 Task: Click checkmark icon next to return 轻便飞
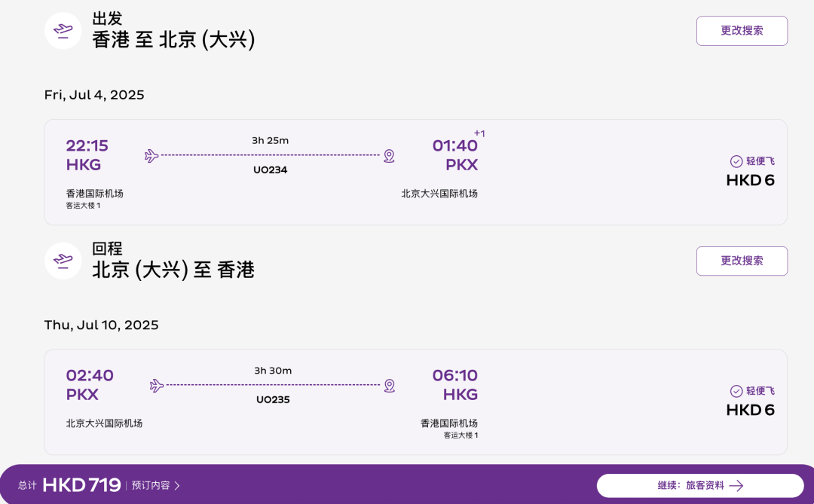click(x=736, y=391)
